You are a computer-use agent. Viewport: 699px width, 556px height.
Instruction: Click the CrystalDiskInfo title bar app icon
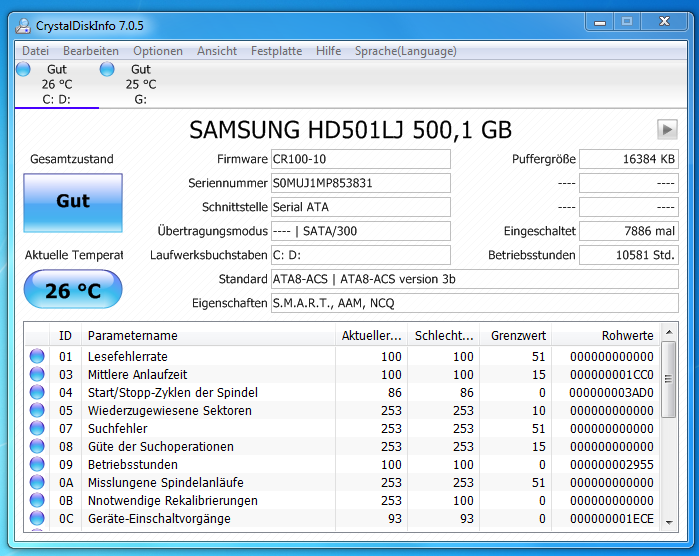click(22, 26)
